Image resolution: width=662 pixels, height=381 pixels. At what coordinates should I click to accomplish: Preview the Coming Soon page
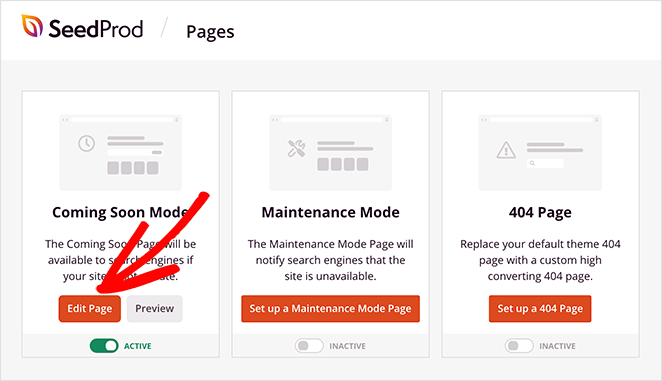[155, 309]
